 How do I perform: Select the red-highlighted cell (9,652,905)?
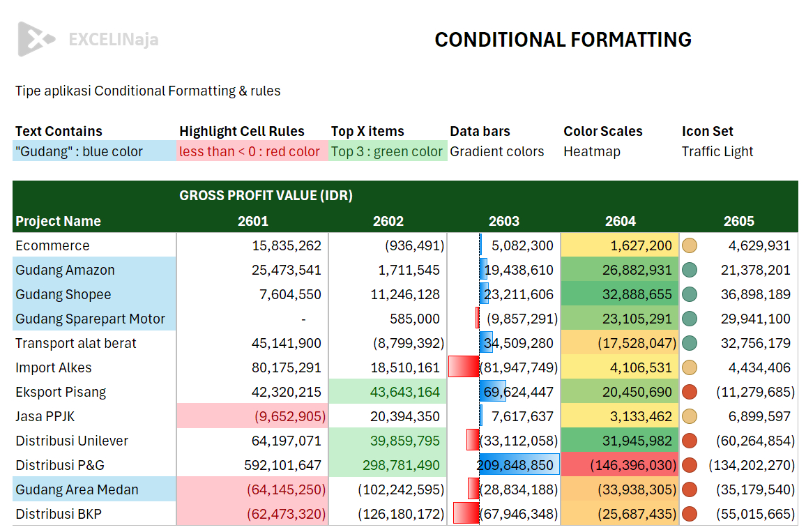[252, 416]
